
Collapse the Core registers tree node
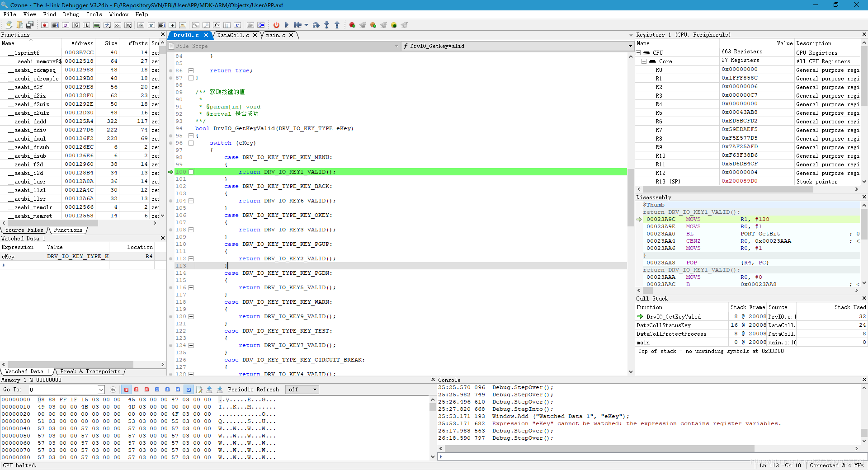click(644, 61)
